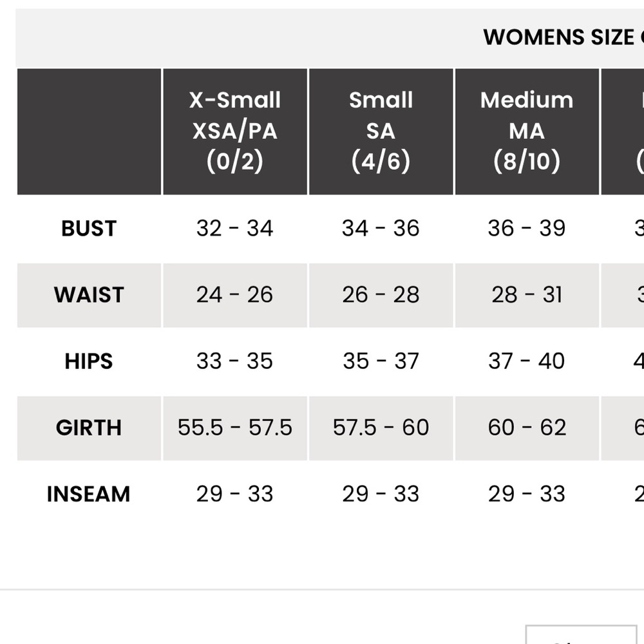Click the Medium bust value 36 - 39
The image size is (644, 644).
(x=527, y=229)
